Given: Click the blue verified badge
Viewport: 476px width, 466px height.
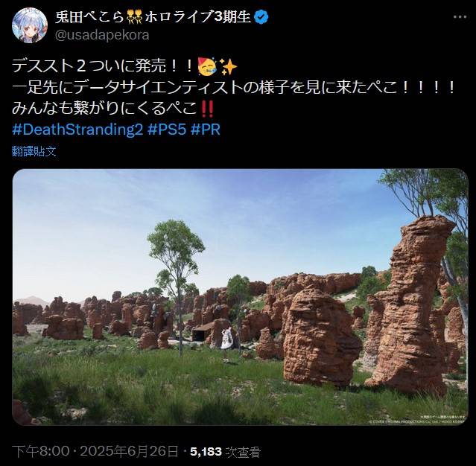Looking at the screenshot, I should (261, 17).
